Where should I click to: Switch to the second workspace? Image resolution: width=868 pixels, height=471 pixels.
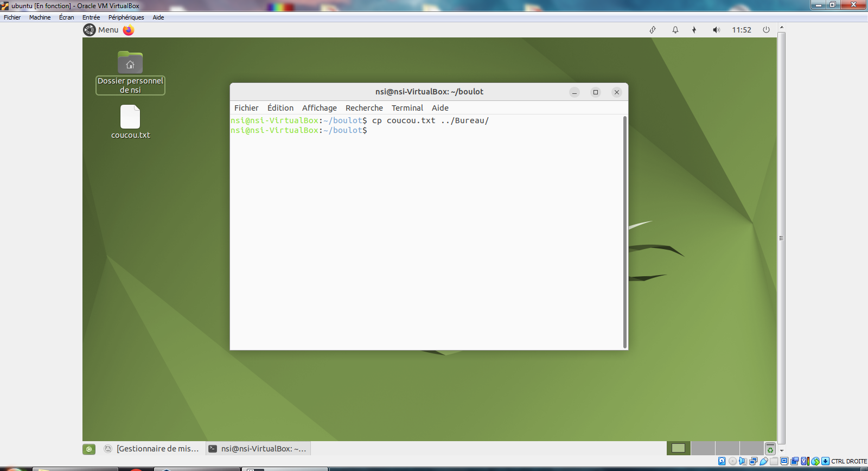(x=703, y=448)
